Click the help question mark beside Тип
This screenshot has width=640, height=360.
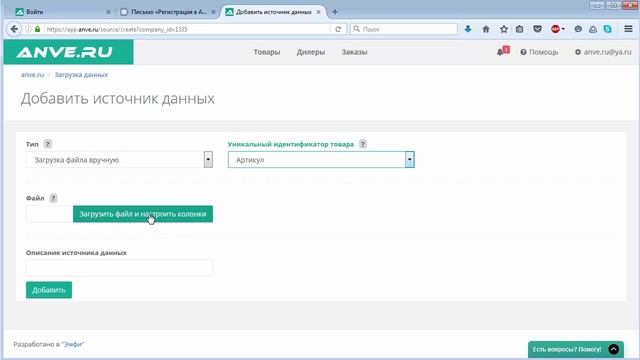(48, 144)
